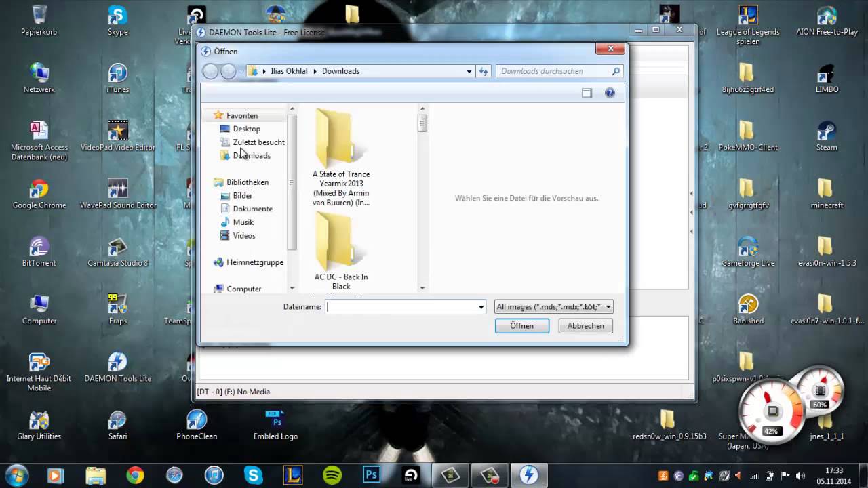868x488 pixels.
Task: Open the Bilder library
Action: 237,196
